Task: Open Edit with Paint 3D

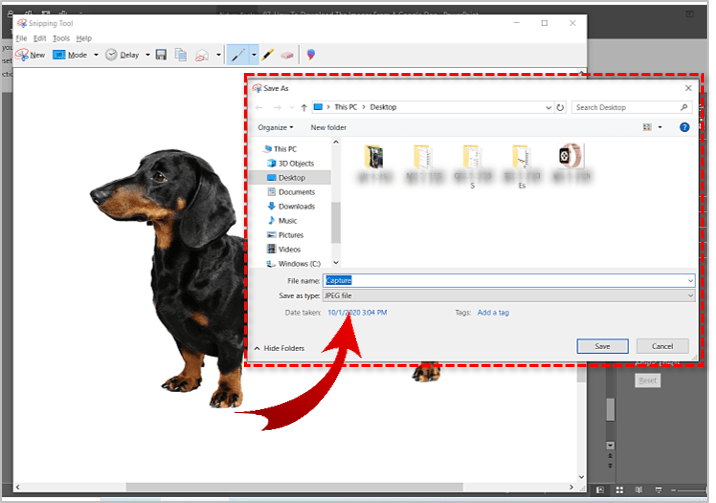Action: (311, 55)
